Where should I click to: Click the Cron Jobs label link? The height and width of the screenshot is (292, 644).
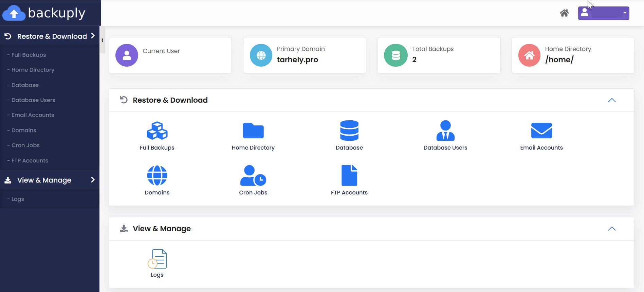(x=253, y=192)
